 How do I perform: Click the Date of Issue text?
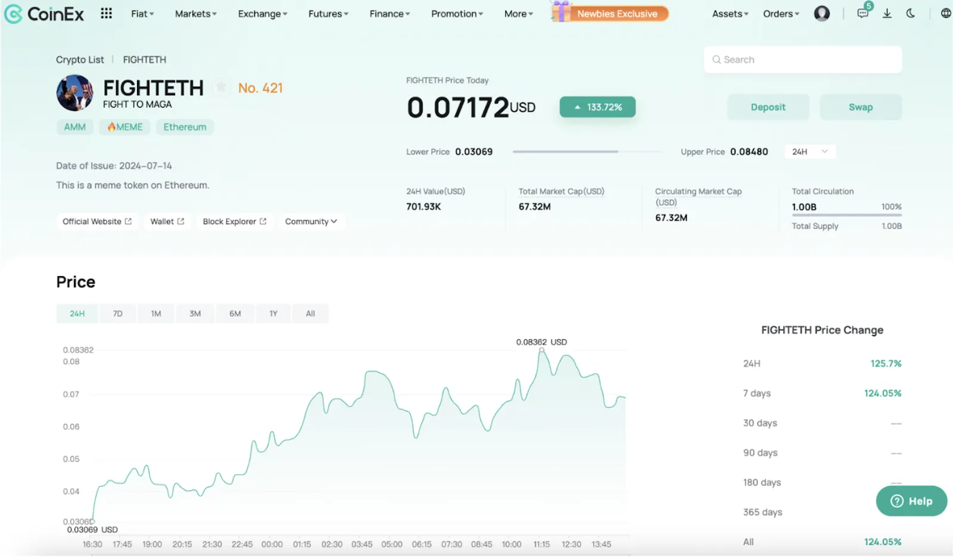click(114, 166)
